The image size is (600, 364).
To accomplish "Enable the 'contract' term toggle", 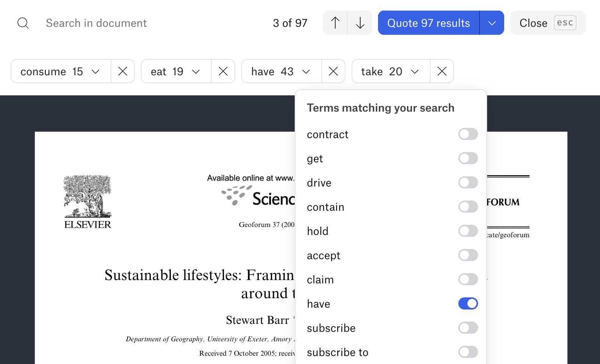I will [468, 134].
